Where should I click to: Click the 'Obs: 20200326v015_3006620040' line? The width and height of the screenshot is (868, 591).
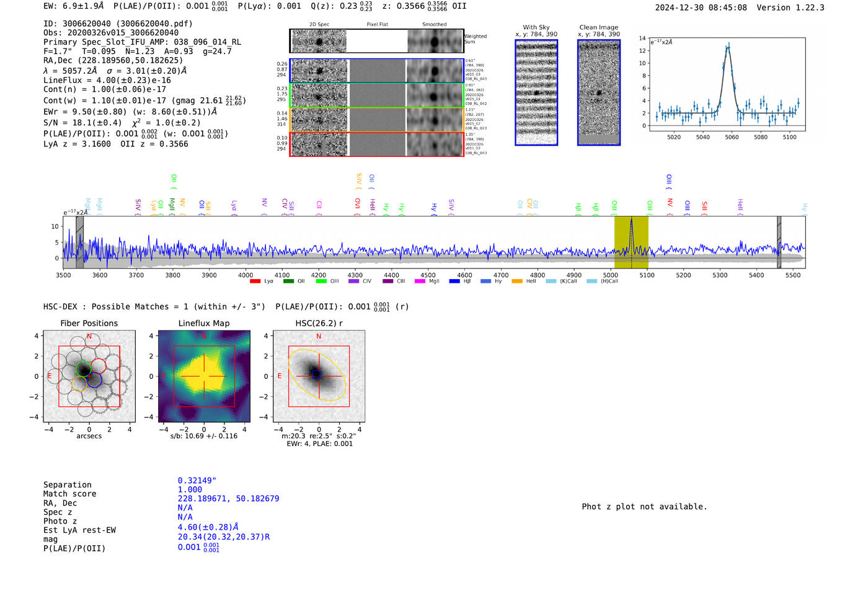(x=111, y=33)
